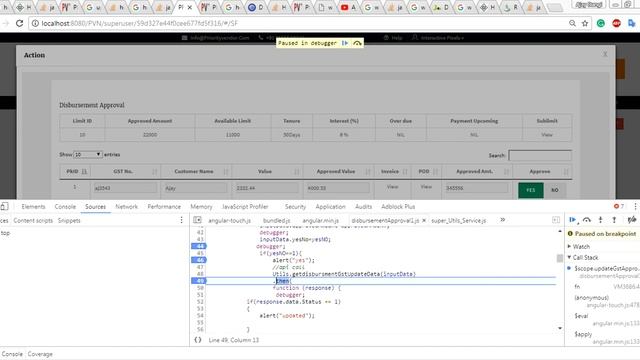
Task: Open the super_Utils_Service.js file tab
Action: click(x=459, y=220)
